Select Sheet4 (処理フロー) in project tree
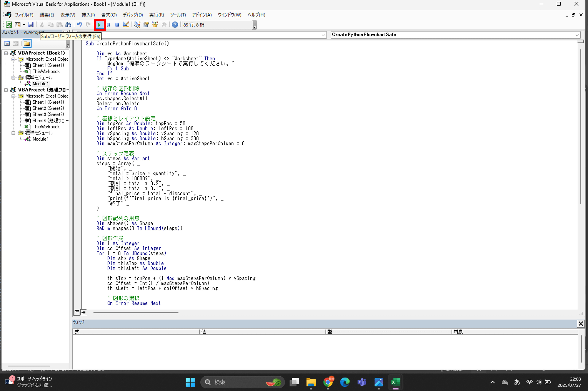The width and height of the screenshot is (588, 391). (50, 121)
